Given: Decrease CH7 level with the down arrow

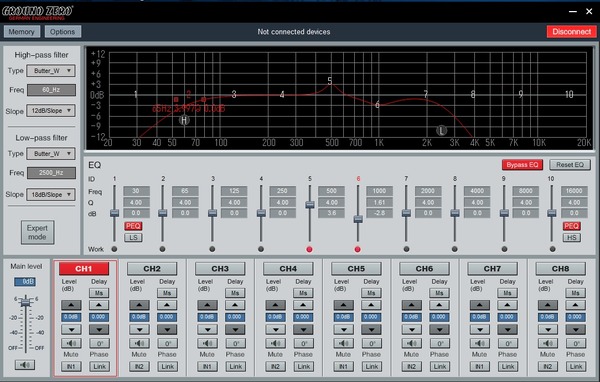Looking at the screenshot, I should pos(480,329).
